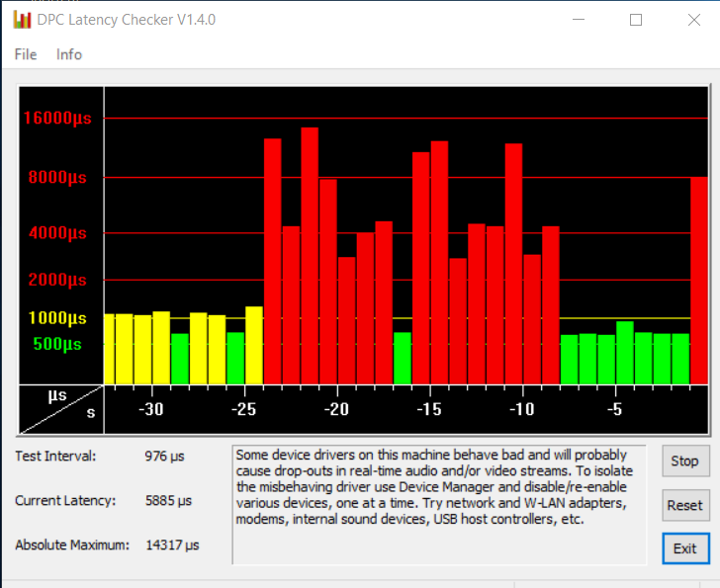Image resolution: width=720 pixels, height=588 pixels.
Task: Open the File menu
Action: tap(26, 54)
